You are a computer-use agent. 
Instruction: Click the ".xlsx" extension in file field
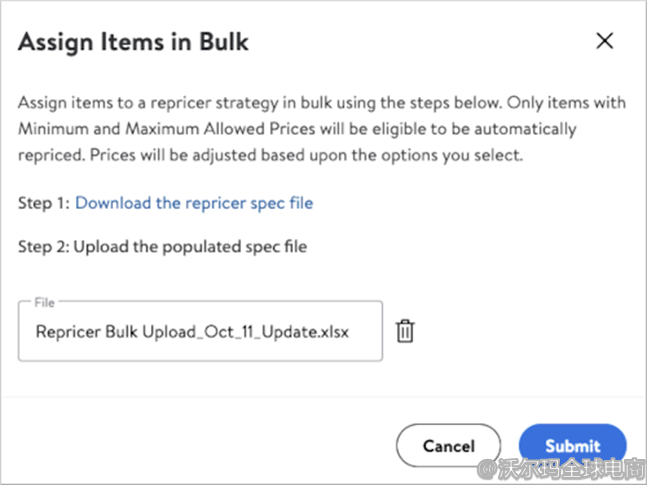pos(330,331)
